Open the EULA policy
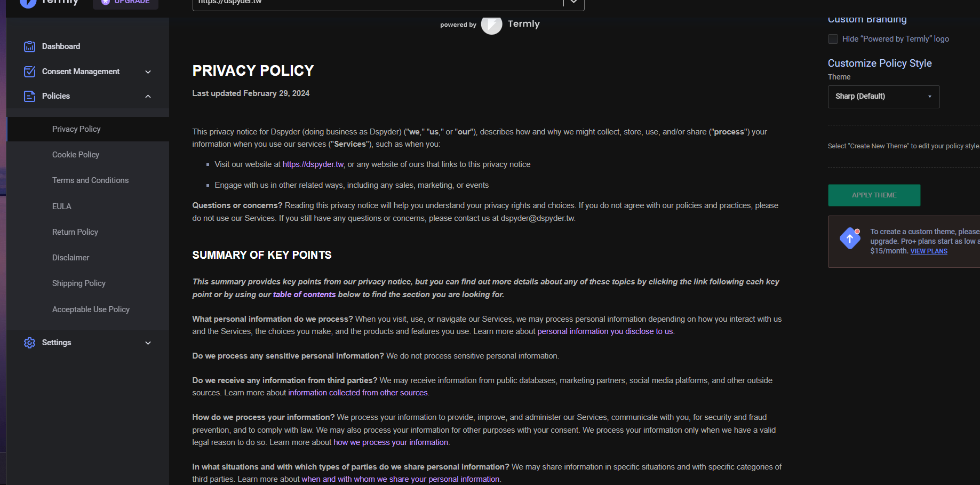 click(62, 206)
